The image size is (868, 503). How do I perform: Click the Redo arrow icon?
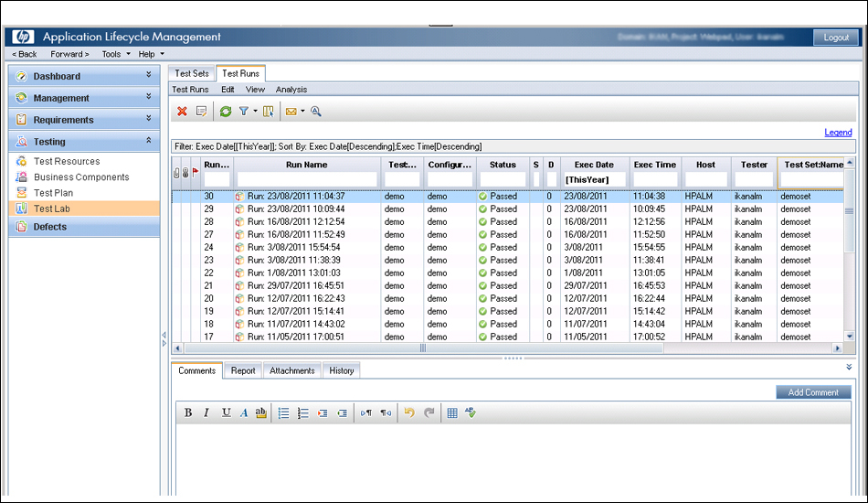pos(429,412)
